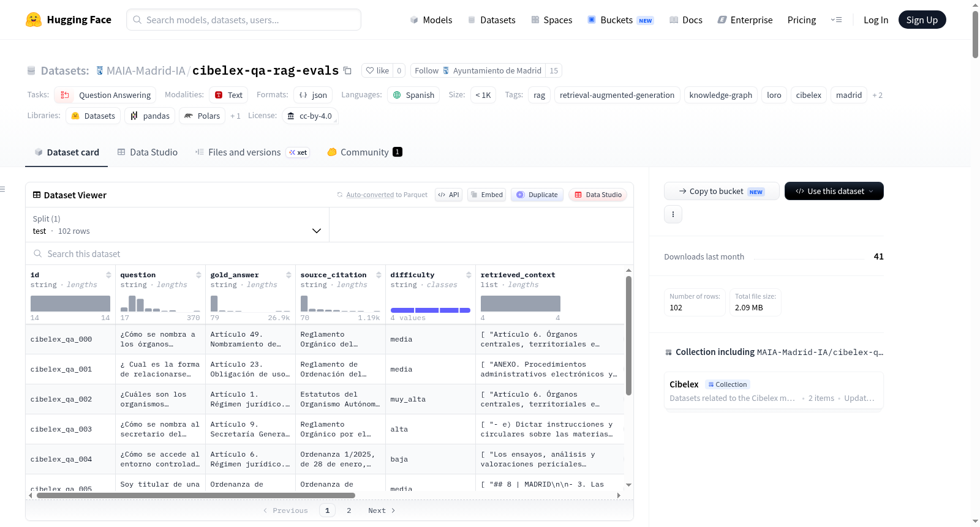Open Spaces in the navigation

[551, 20]
